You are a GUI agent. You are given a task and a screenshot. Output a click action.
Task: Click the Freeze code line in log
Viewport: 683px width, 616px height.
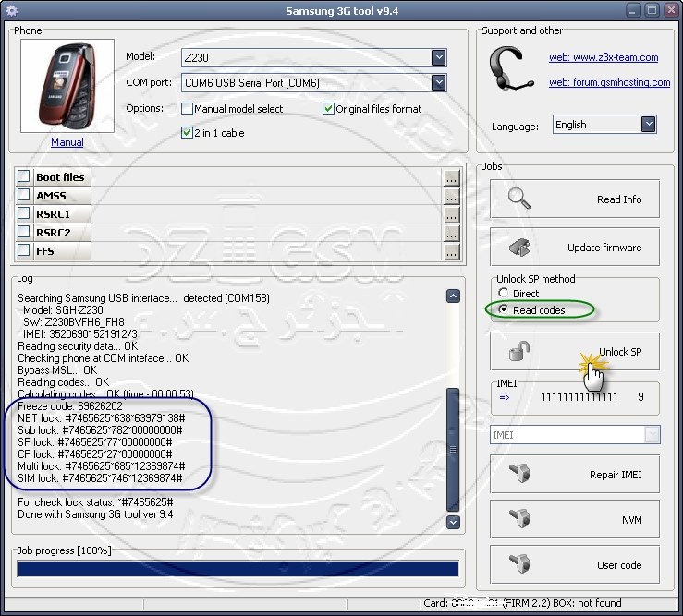click(70, 406)
